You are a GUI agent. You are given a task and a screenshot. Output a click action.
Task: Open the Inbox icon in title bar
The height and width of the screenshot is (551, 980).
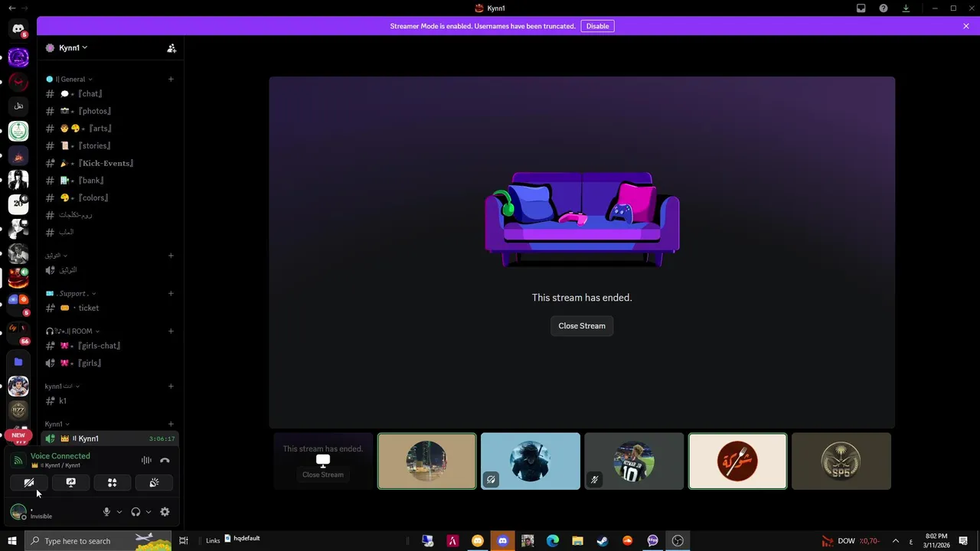[861, 8]
